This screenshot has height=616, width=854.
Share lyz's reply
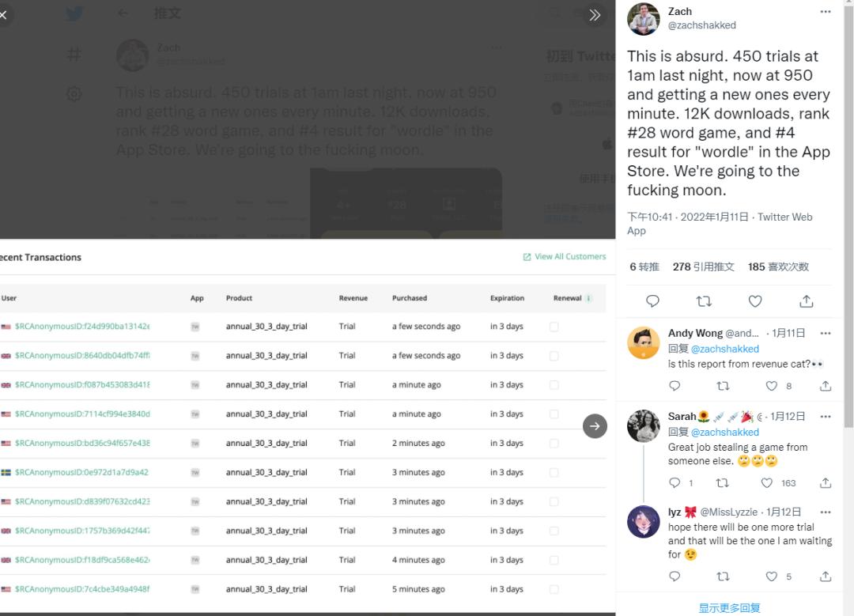(825, 576)
